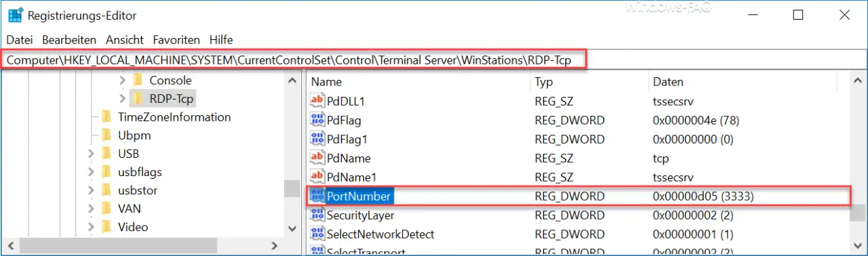This screenshot has width=868, height=256.
Task: Select the Ubpm tree key
Action: 134,135
